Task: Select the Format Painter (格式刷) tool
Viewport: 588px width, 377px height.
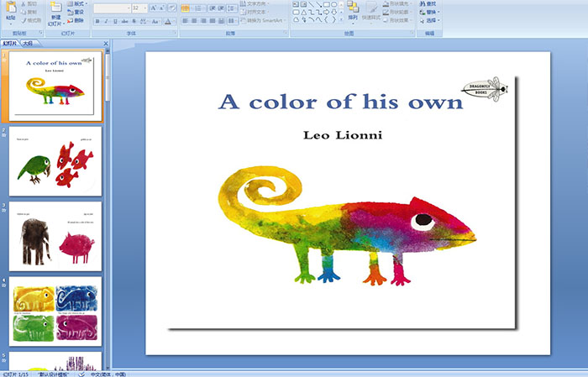Action: click(32, 20)
